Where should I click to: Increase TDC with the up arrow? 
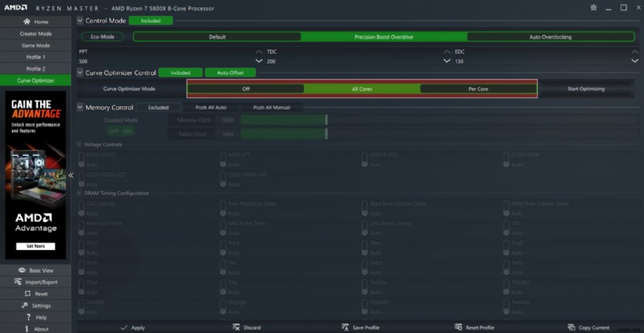(x=448, y=52)
